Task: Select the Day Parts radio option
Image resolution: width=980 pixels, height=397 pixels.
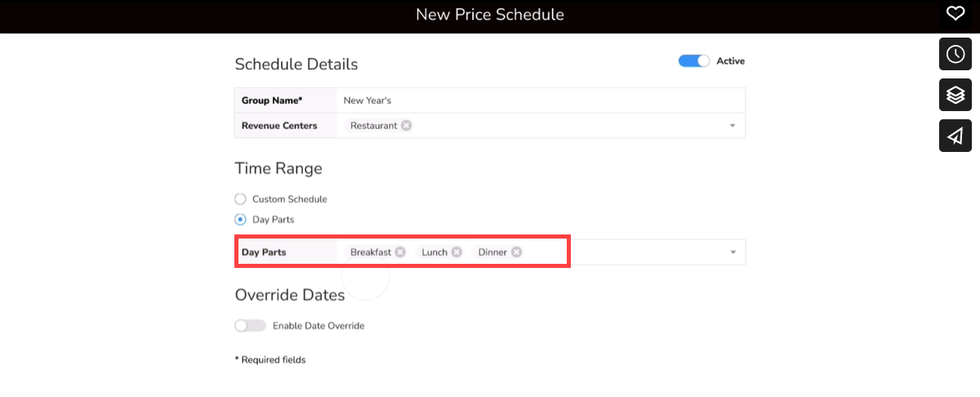Action: 240,220
